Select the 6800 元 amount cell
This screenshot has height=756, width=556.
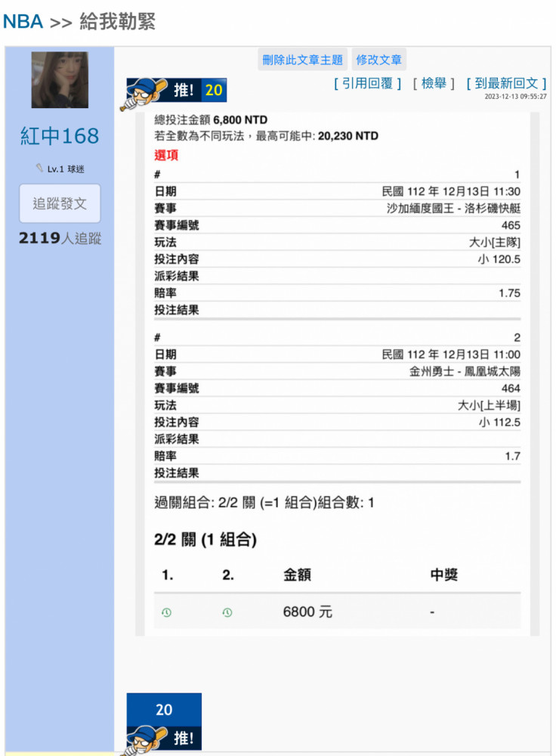tap(307, 612)
